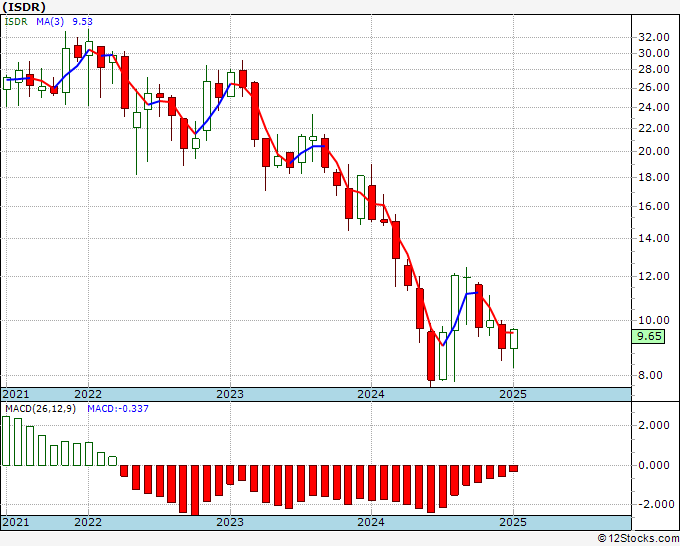The width and height of the screenshot is (680, 546).
Task: Click the 32.00 price axis label
Action: [x=654, y=37]
